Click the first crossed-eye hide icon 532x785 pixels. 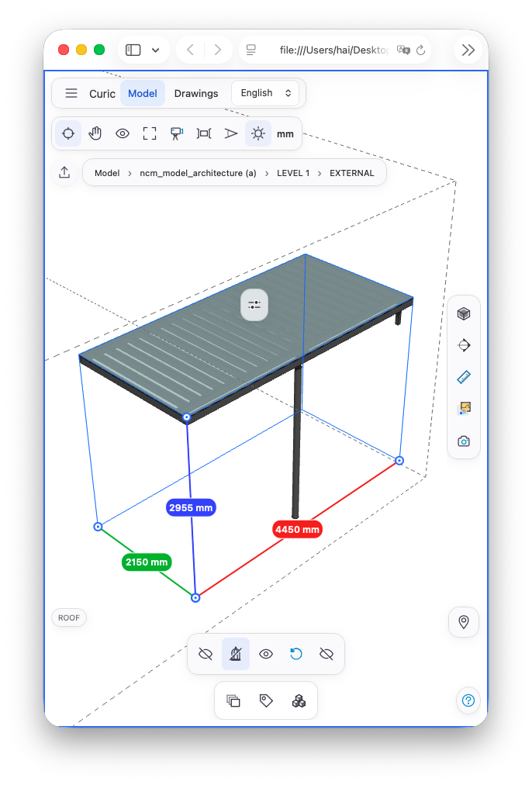coord(206,654)
